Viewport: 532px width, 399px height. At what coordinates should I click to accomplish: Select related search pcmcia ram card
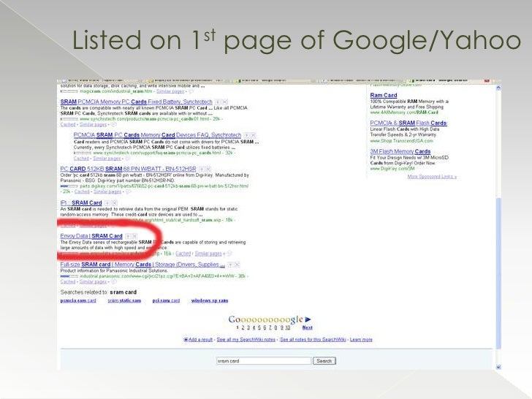[78, 300]
